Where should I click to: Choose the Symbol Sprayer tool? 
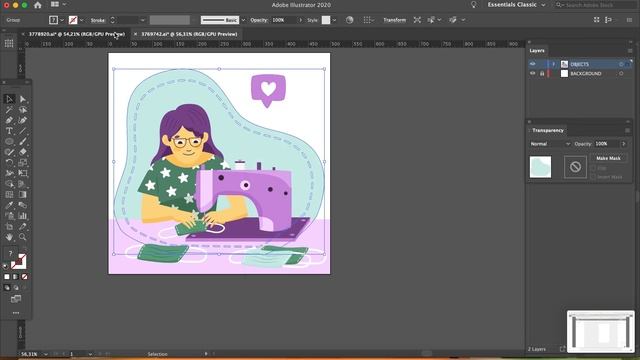coord(9,216)
